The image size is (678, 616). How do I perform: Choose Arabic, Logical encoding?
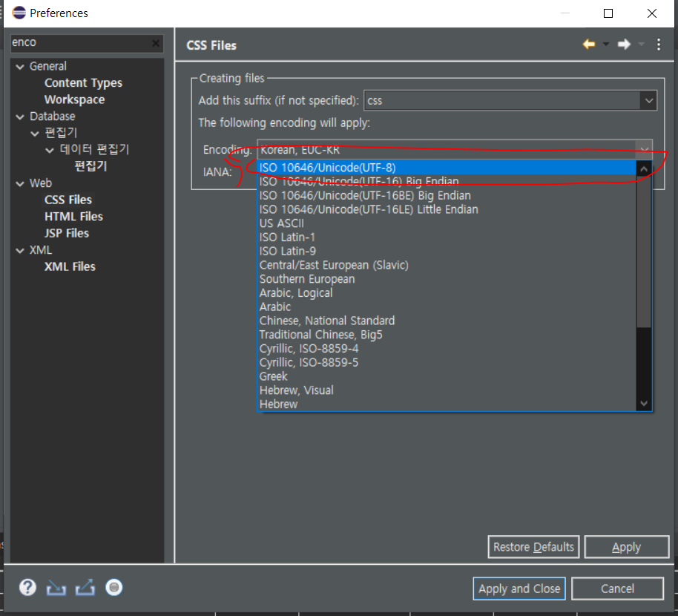point(447,293)
